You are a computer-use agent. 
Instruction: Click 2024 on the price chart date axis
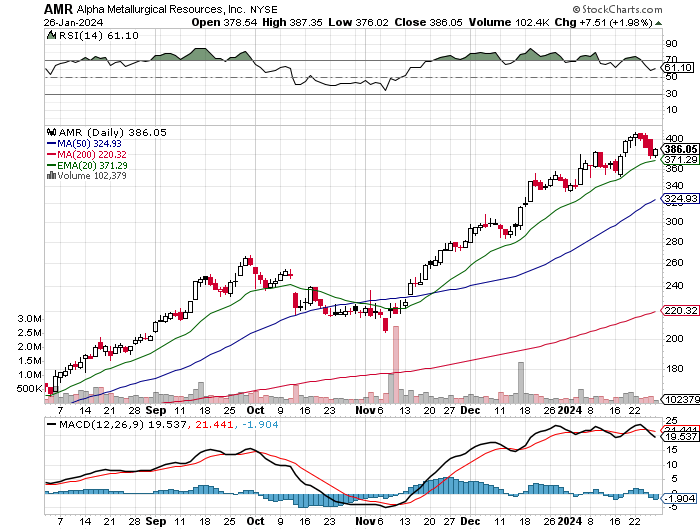pyautogui.click(x=570, y=410)
